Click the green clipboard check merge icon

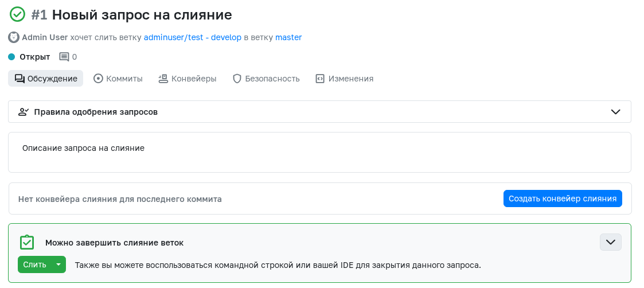pos(27,243)
